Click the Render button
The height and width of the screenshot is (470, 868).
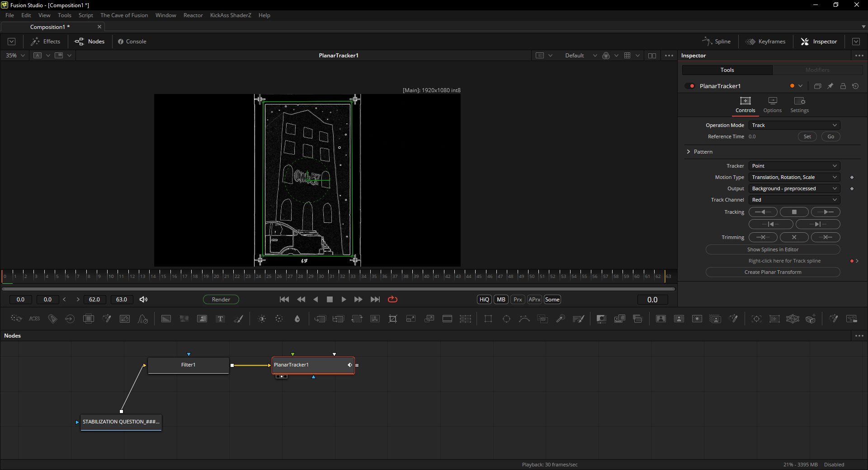point(221,300)
